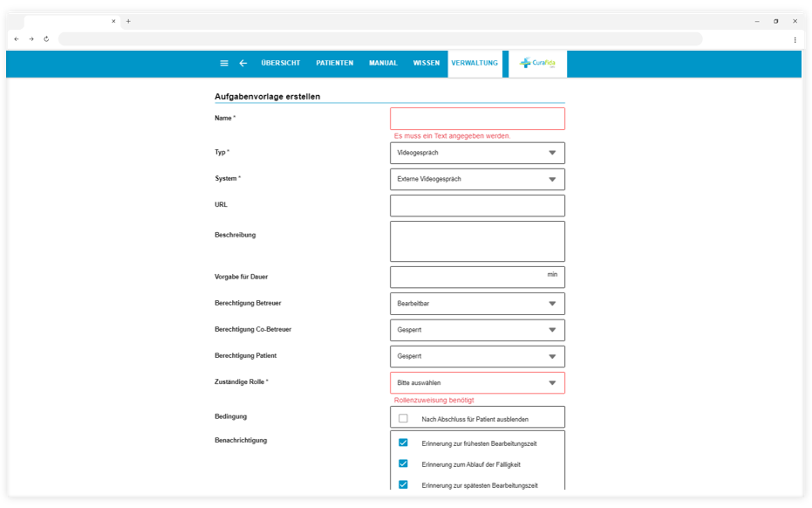Close the current browser tab
The image size is (812, 508).
tap(113, 21)
